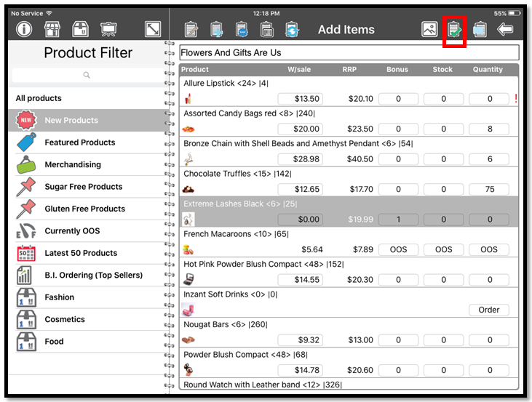
Task: Tap the Product column header
Action: [195, 70]
